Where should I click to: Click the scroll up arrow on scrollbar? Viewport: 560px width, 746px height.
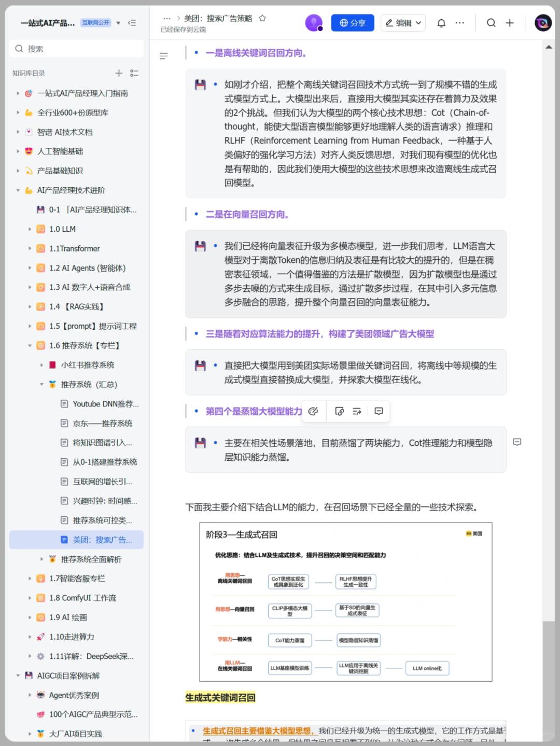point(549,47)
